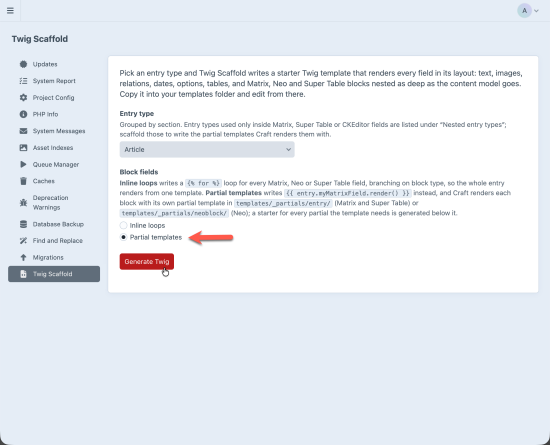Click the Queue Manager play icon
Screen dimensions: 550x445
tap(24, 164)
